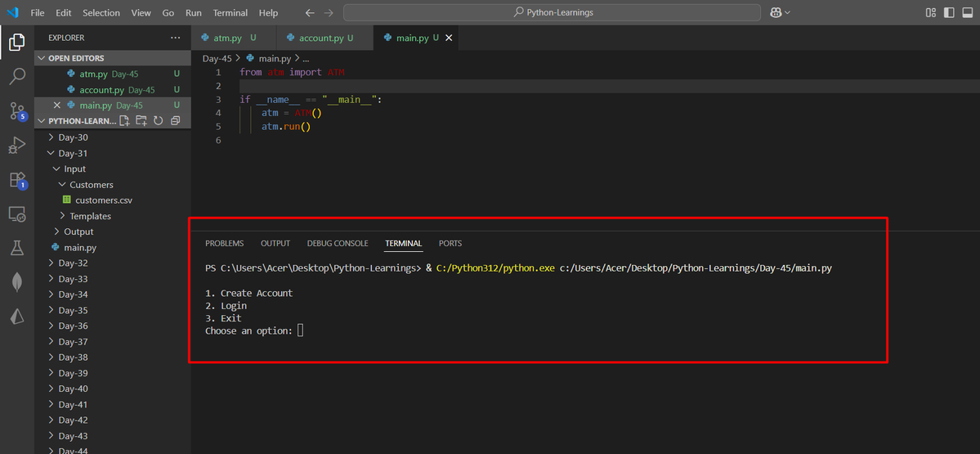The image size is (980, 454).
Task: Collapse all folders in explorer
Action: pyautogui.click(x=175, y=121)
